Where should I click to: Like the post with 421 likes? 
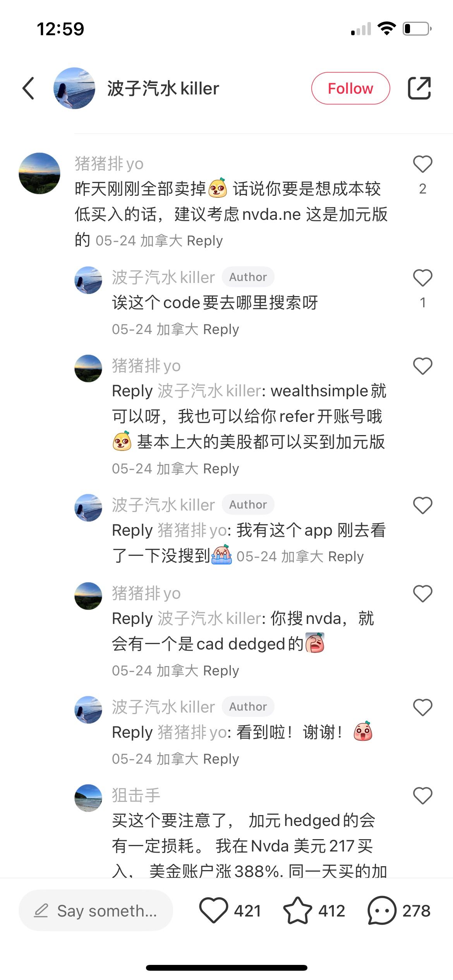213,910
